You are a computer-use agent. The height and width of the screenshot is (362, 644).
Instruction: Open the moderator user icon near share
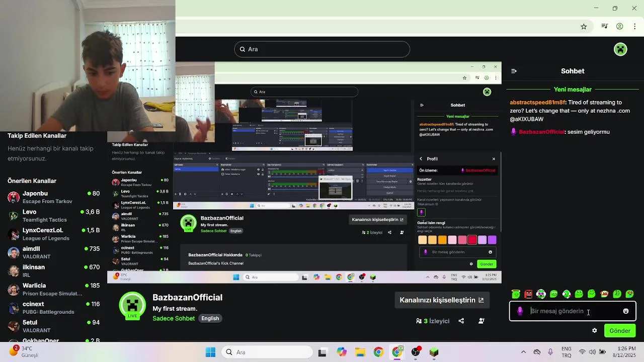click(x=481, y=321)
